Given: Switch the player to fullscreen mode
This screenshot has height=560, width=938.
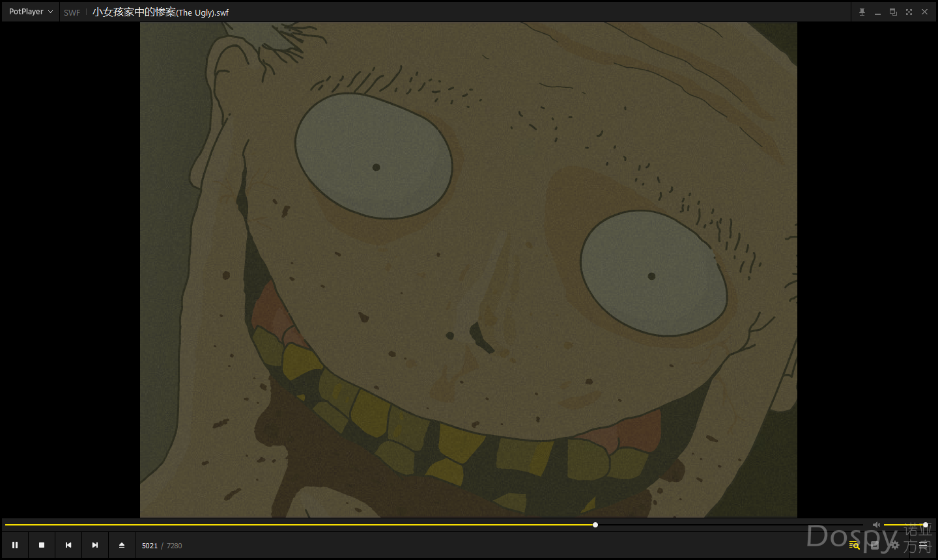Looking at the screenshot, I should pyautogui.click(x=909, y=12).
